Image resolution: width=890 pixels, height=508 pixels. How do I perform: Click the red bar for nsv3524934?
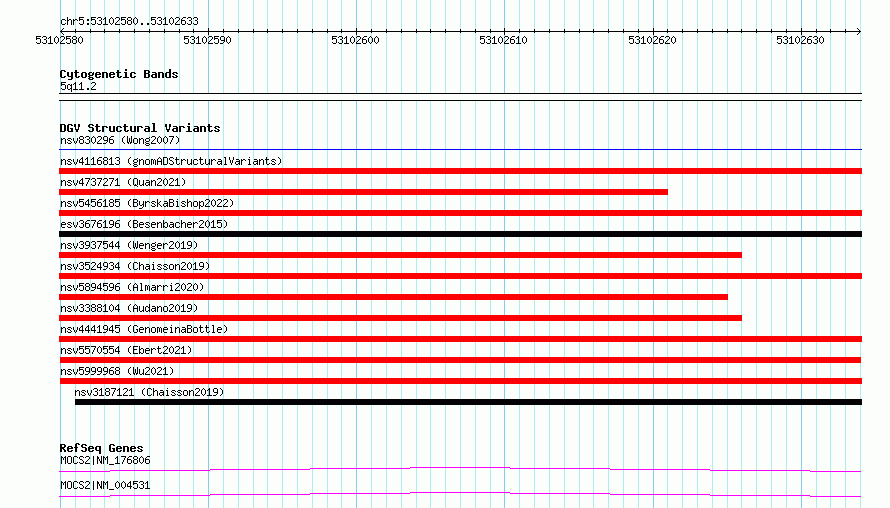point(460,276)
